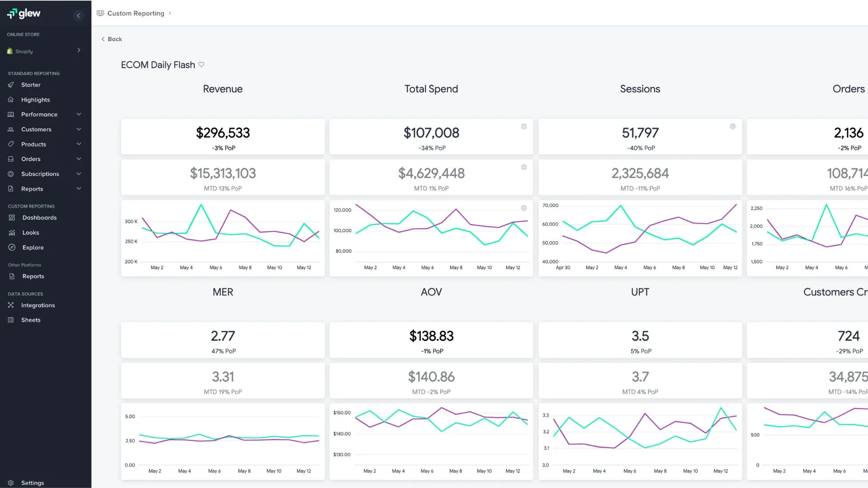Image resolution: width=868 pixels, height=488 pixels.
Task: Go Back using the Back link
Action: coord(112,39)
